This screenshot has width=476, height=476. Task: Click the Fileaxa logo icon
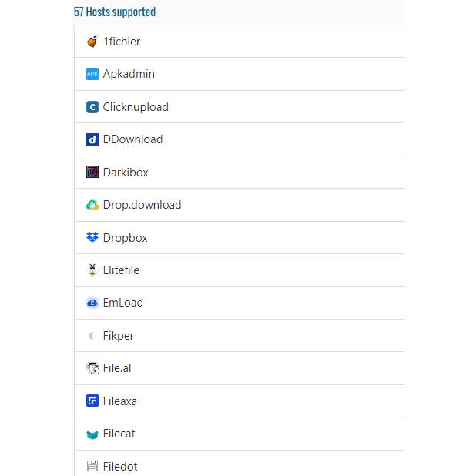(x=92, y=401)
